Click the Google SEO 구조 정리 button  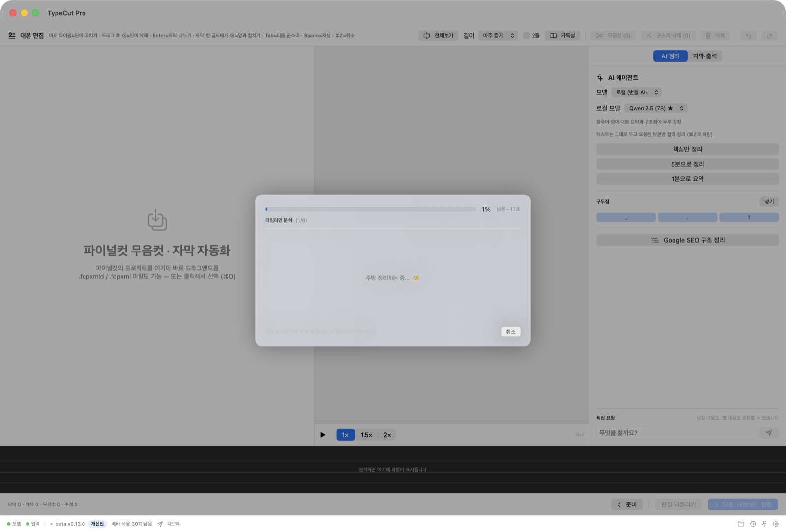687,240
